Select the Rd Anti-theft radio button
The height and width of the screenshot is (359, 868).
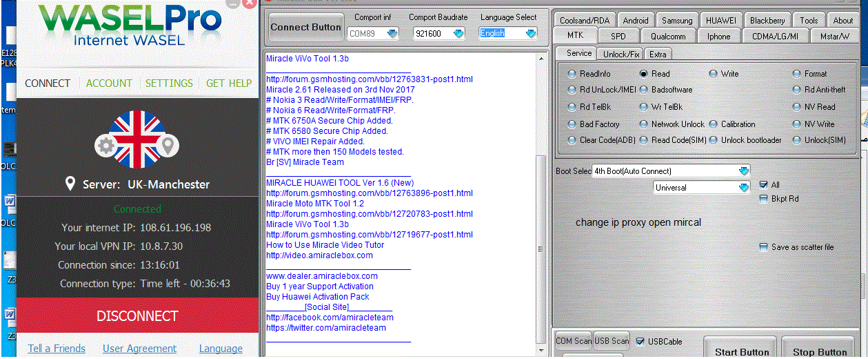pyautogui.click(x=797, y=90)
